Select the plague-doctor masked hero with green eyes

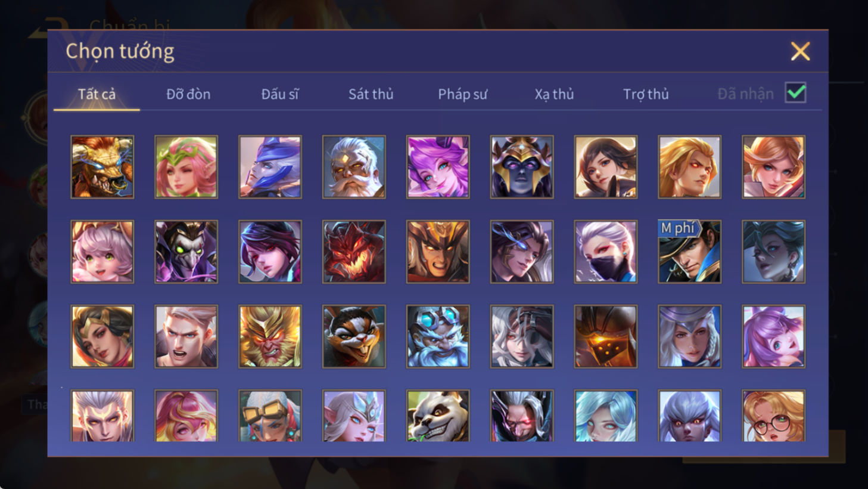click(186, 252)
